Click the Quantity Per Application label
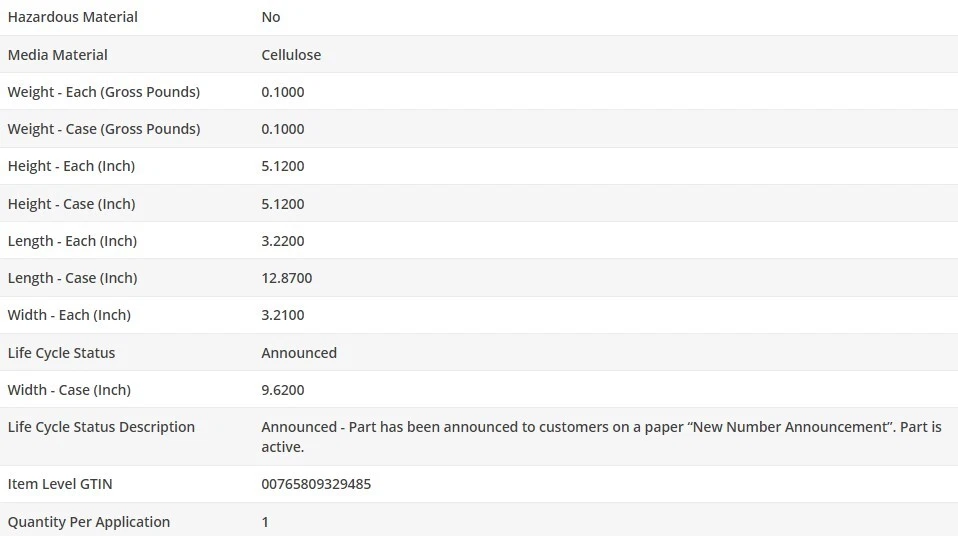Viewport: 958px width, 536px height. (88, 522)
